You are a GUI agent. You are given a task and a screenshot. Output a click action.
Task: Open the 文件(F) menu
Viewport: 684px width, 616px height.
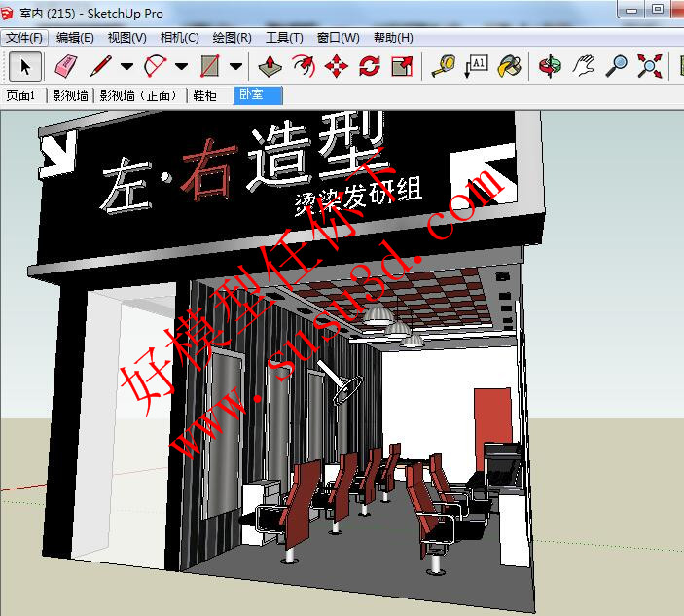click(24, 38)
